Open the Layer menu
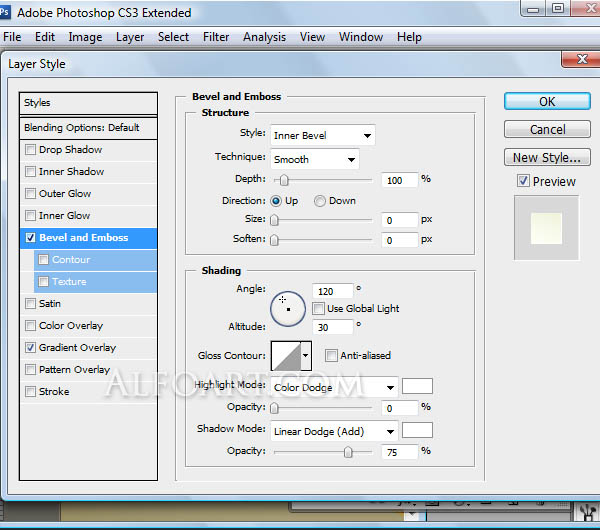Screen dimensions: 600x530 click(x=130, y=37)
